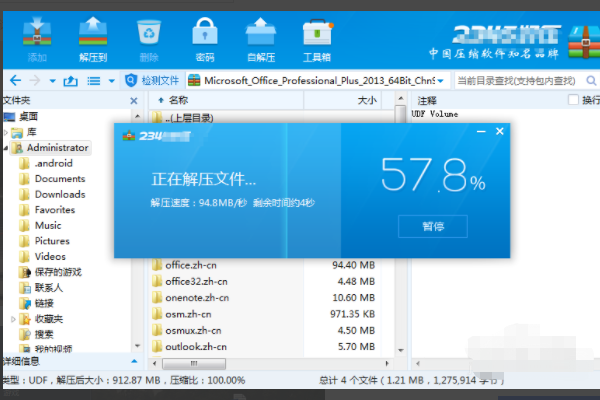
Task: Click the file list horizontal scrollbar thumb
Action: [194, 364]
